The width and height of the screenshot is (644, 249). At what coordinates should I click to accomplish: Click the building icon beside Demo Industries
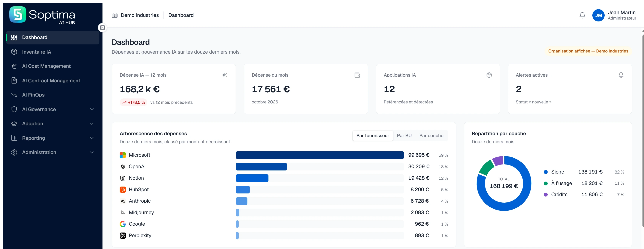pos(115,15)
